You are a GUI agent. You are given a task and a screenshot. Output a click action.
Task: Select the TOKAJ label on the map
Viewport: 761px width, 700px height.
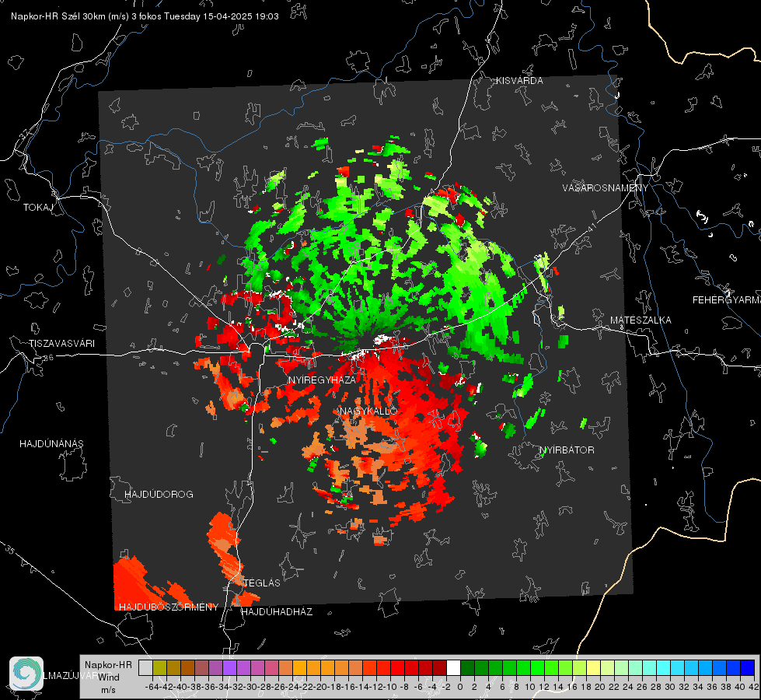pyautogui.click(x=38, y=208)
